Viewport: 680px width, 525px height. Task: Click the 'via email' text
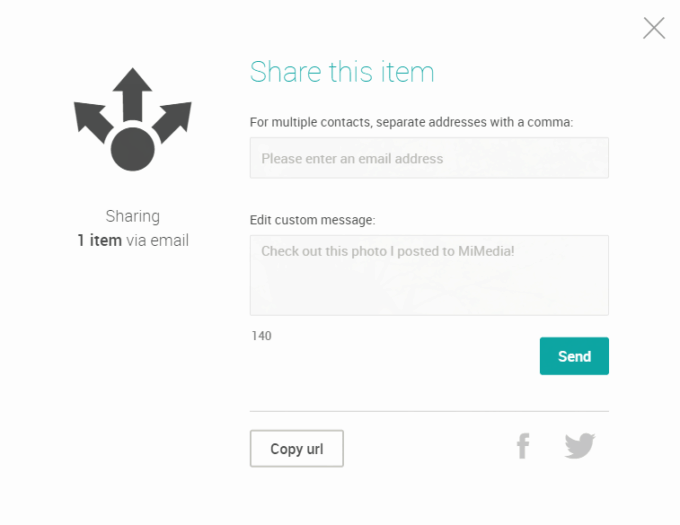pos(157,240)
